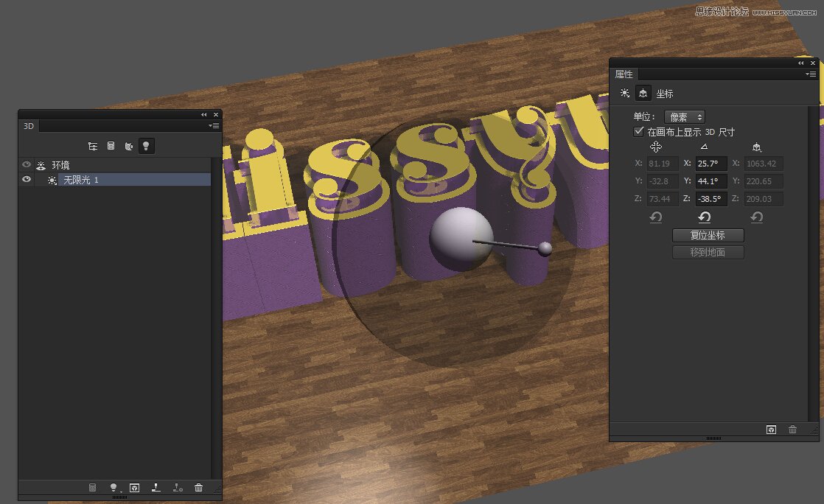The width and height of the screenshot is (824, 504).
Task: Click the infinite light icon beside 无限光 1
Action: (52, 181)
